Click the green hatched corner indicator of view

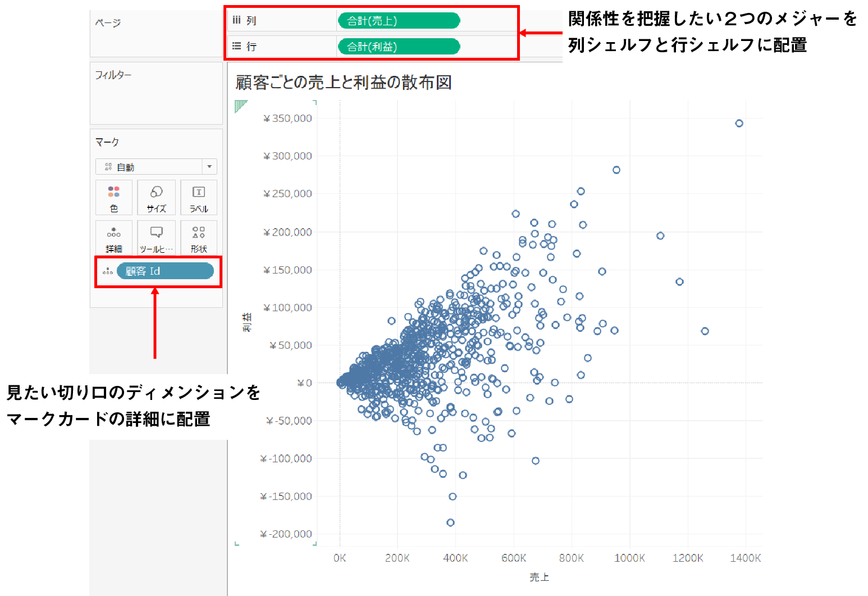[241, 106]
